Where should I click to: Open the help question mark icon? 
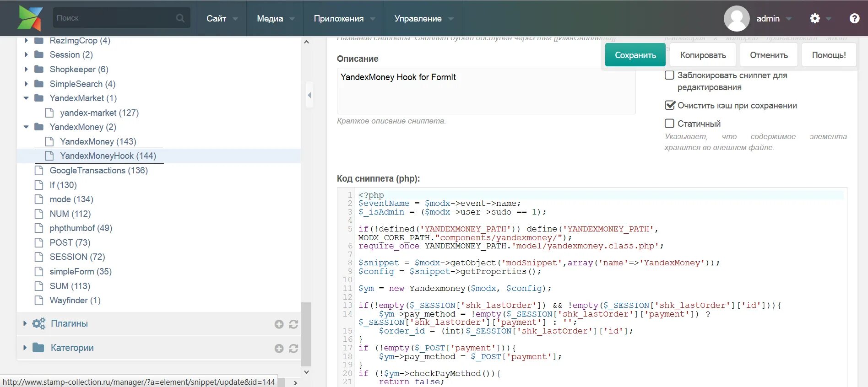tap(854, 18)
